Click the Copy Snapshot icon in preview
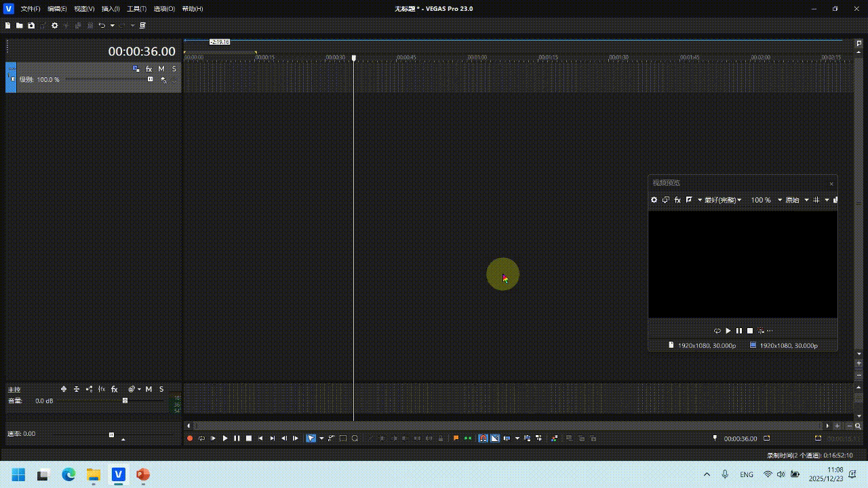Image resolution: width=868 pixels, height=488 pixels. [665, 199]
